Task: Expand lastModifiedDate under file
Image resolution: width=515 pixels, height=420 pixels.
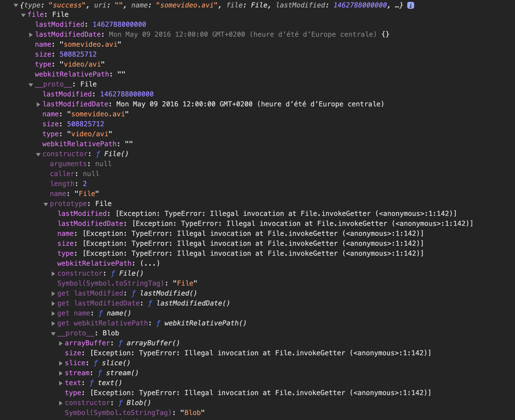Action: (31, 35)
